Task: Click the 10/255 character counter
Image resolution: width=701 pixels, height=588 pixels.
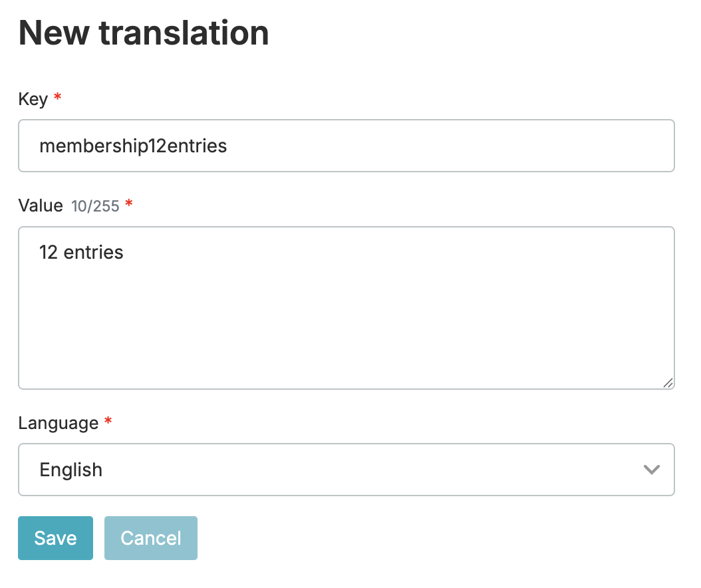Action: [x=95, y=206]
